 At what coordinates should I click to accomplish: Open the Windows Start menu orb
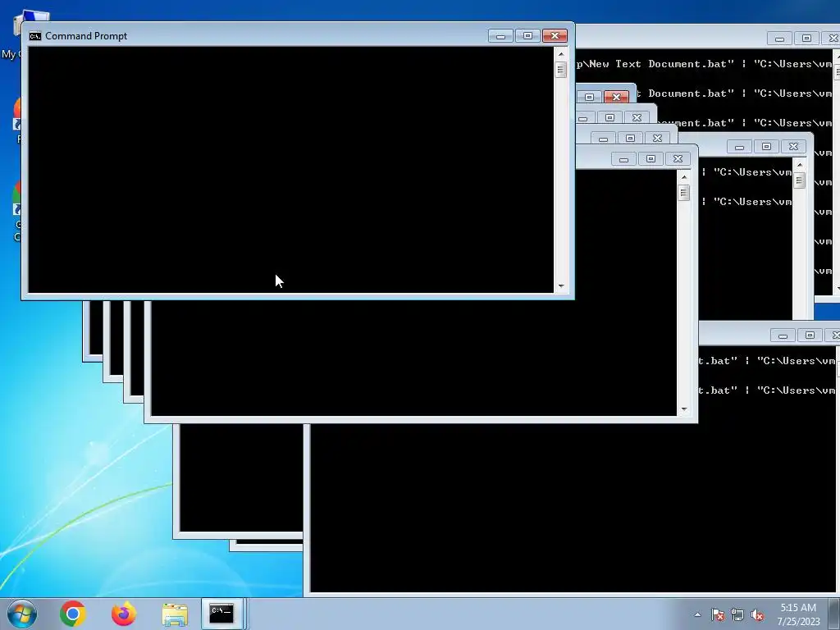[x=22, y=614]
